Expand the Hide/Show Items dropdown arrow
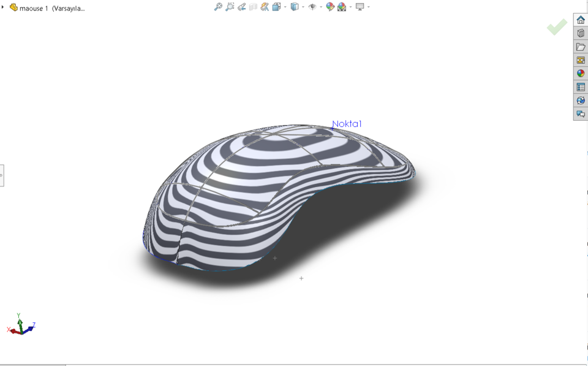The width and height of the screenshot is (588, 366). tap(320, 7)
